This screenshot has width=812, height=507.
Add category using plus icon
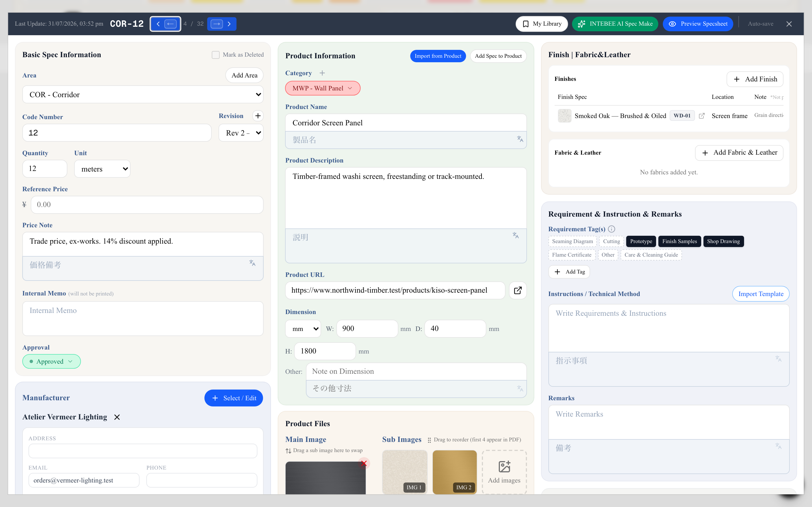(322, 73)
